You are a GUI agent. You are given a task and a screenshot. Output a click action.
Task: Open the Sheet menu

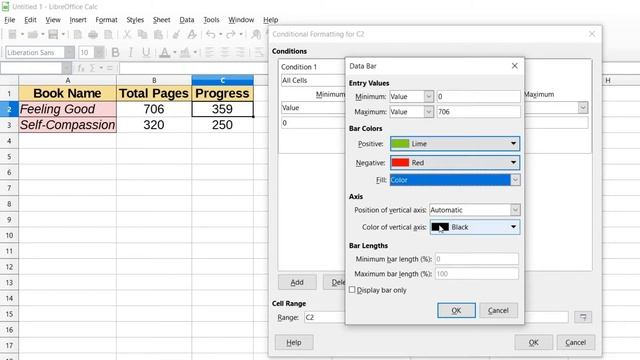161,20
